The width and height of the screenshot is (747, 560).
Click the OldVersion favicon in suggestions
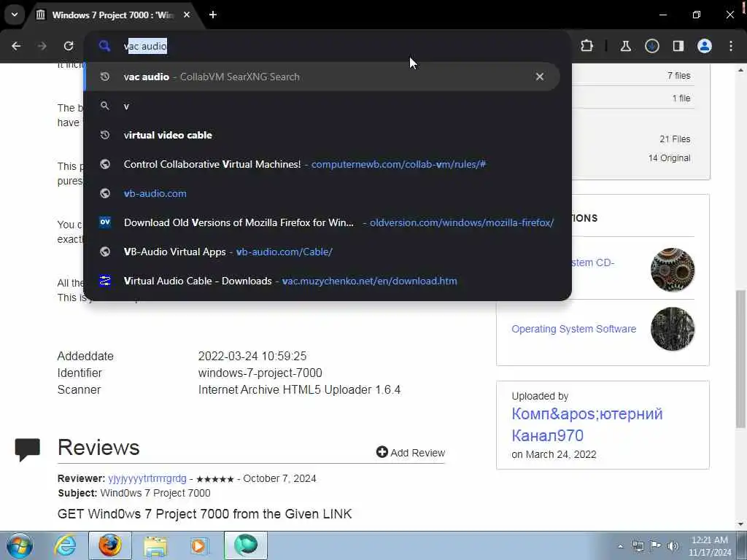click(105, 222)
